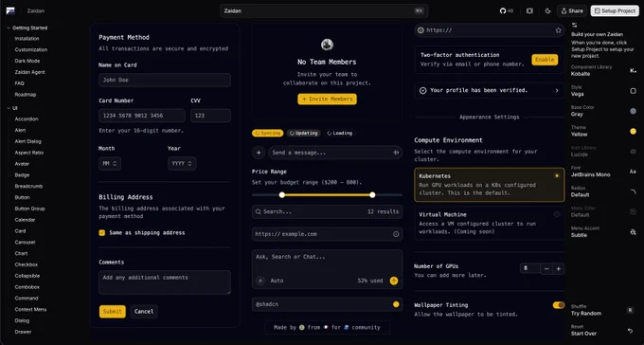Screen dimensions: 644x345
Task: Toggle the Wallpaper Tinting switch
Action: 559,305
